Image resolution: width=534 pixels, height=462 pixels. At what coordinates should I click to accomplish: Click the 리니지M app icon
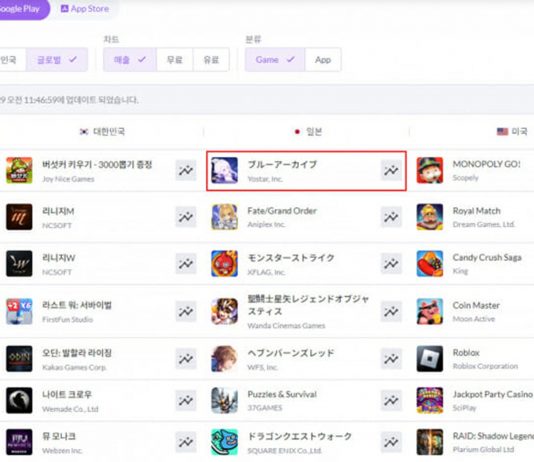[19, 217]
